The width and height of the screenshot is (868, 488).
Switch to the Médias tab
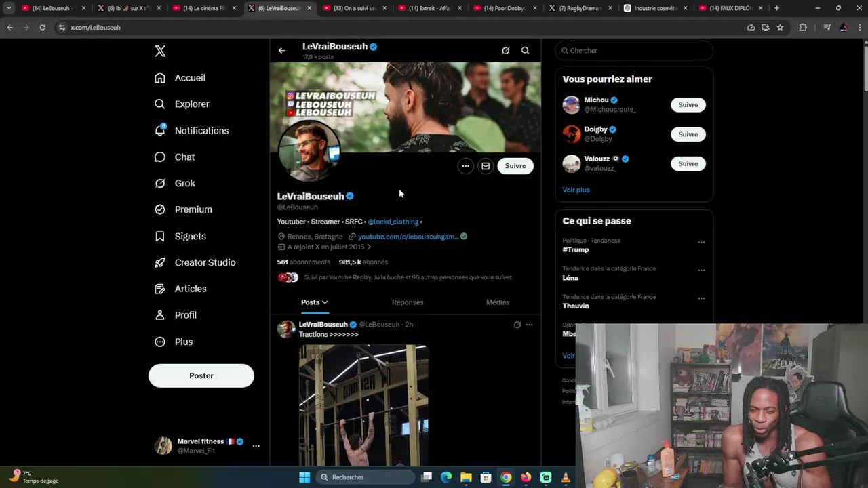(498, 302)
